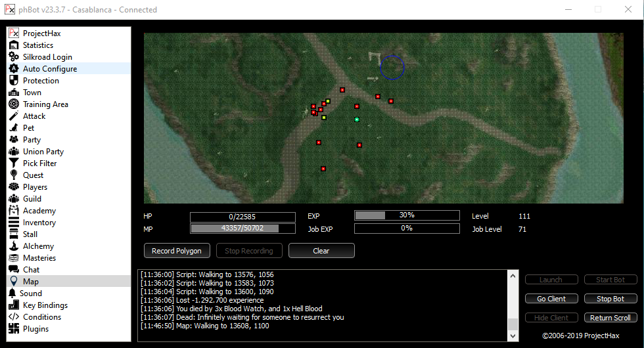This screenshot has height=348, width=644.
Task: Click the log scrollbar down arrow
Action: tap(513, 337)
